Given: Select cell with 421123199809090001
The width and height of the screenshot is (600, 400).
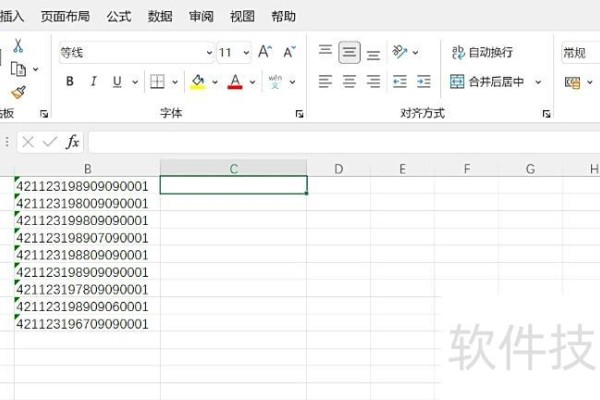Looking at the screenshot, I should [88, 220].
